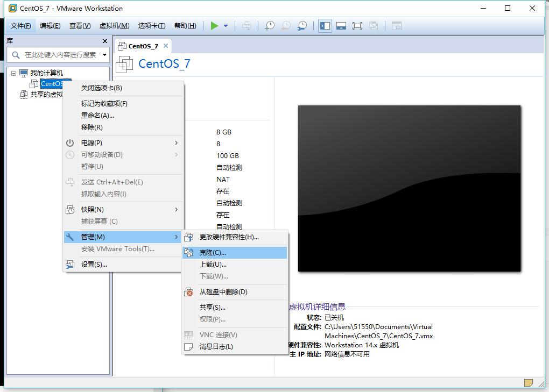Image resolution: width=549 pixels, height=392 pixels.
Task: Choose 关闭选项卡(B) from context menu
Action: pos(123,88)
